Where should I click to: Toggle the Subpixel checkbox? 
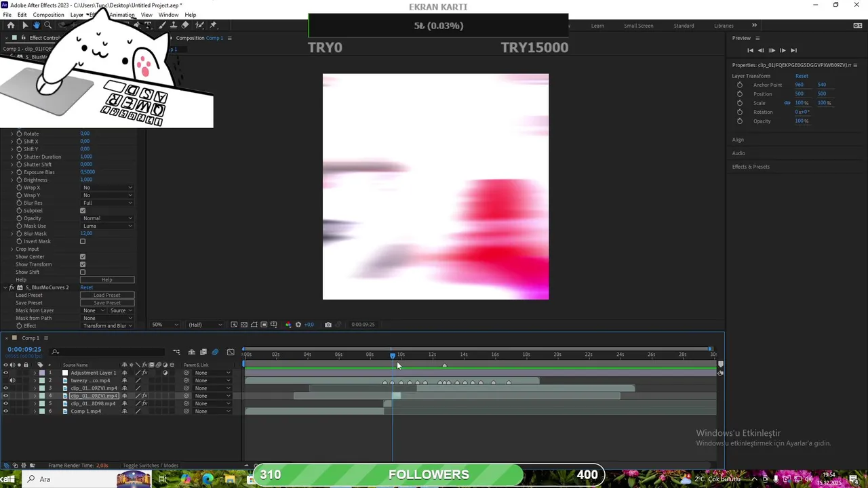(x=83, y=211)
